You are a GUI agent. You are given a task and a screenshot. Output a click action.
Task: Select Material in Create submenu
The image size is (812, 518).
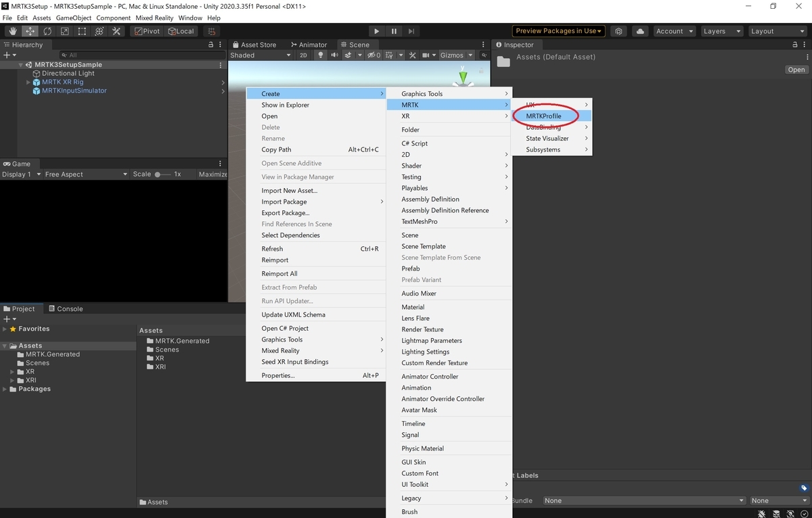(x=449, y=307)
